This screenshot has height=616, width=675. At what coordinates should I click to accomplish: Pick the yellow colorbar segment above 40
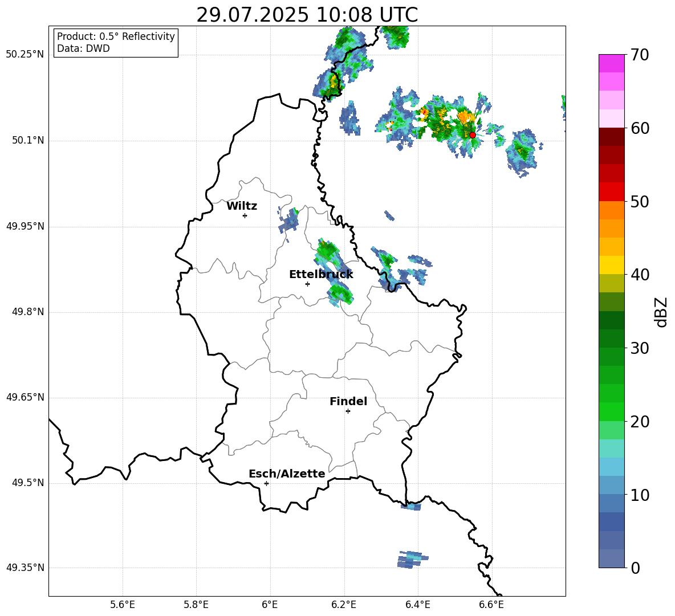tap(611, 265)
